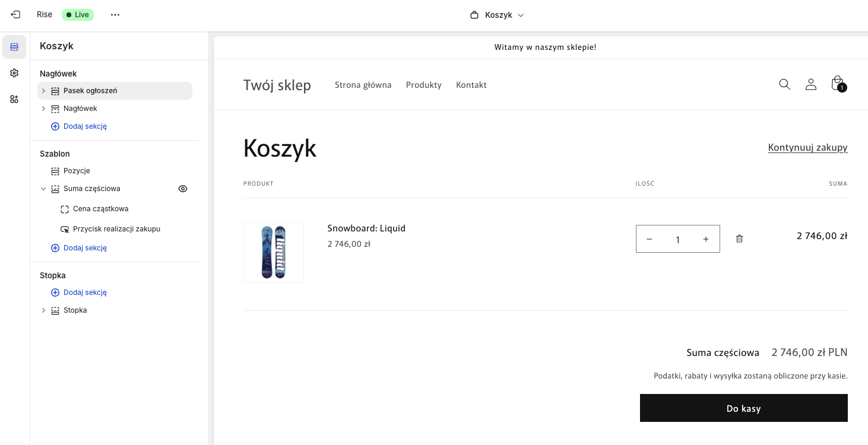
Task: Follow the Kontynuuj zakupy link
Action: click(x=807, y=147)
